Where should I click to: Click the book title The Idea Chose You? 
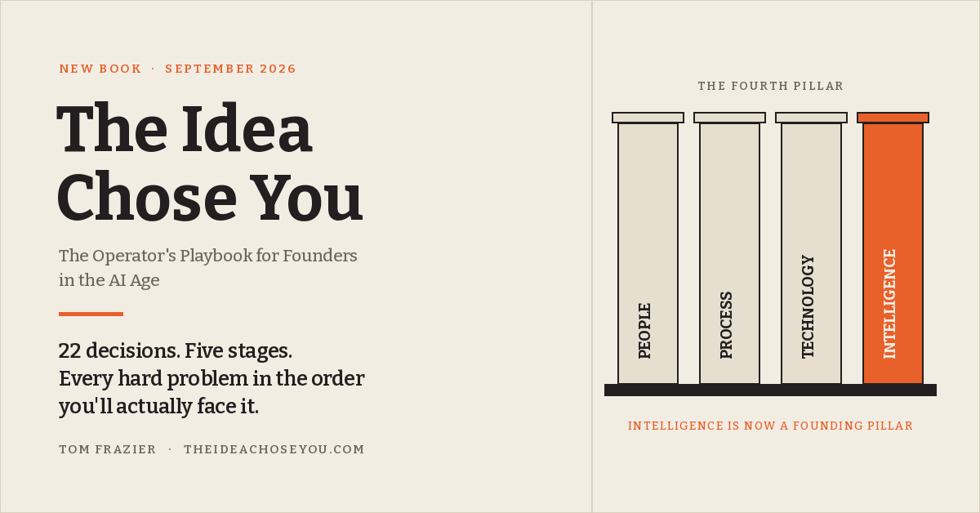[209, 163]
